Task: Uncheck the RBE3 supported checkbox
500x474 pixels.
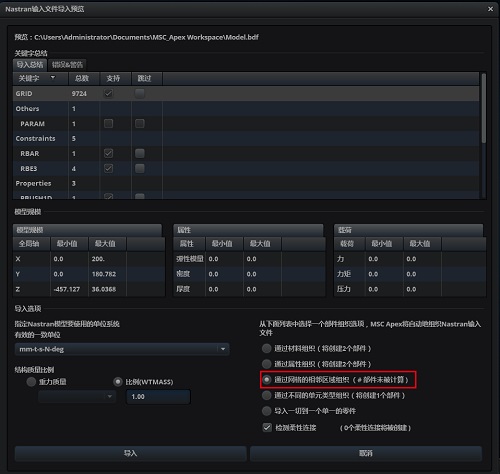Action: coord(108,168)
